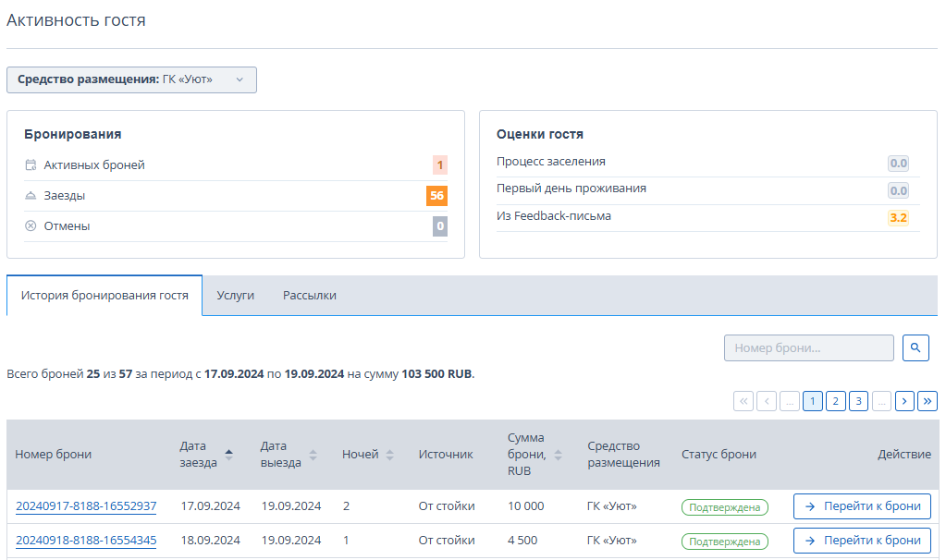Select pagination page 1
The image size is (946, 560).
coord(813,401)
